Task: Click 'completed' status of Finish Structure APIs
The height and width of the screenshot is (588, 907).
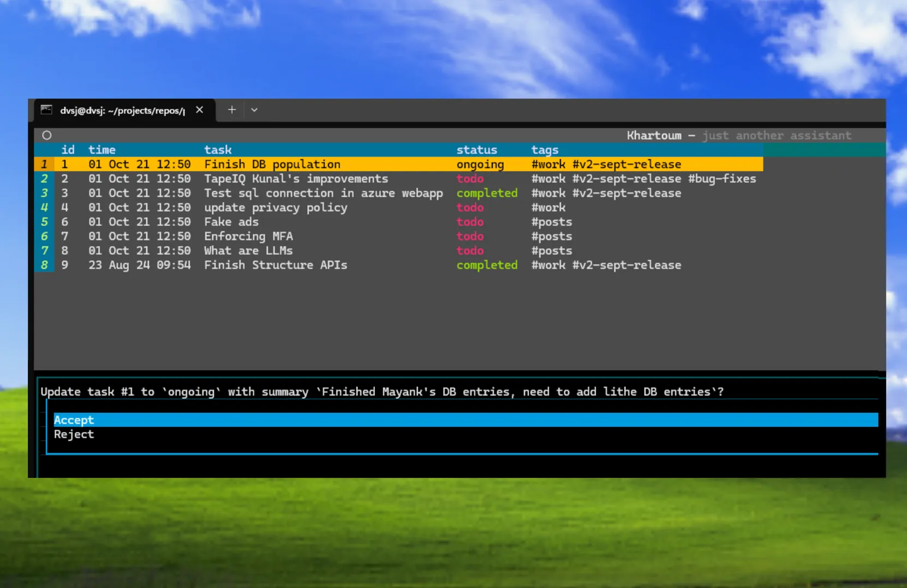Action: (x=487, y=265)
